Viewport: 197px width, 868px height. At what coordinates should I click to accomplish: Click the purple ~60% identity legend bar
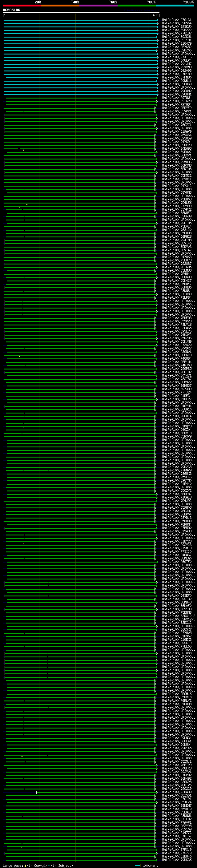point(99,6)
